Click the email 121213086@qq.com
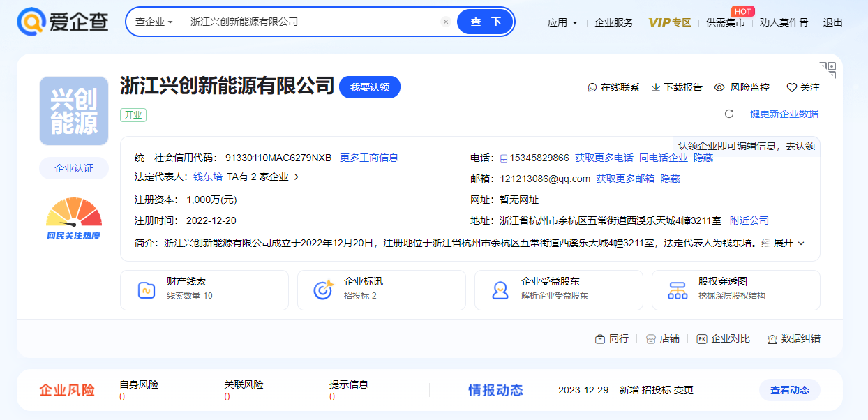 click(545, 179)
